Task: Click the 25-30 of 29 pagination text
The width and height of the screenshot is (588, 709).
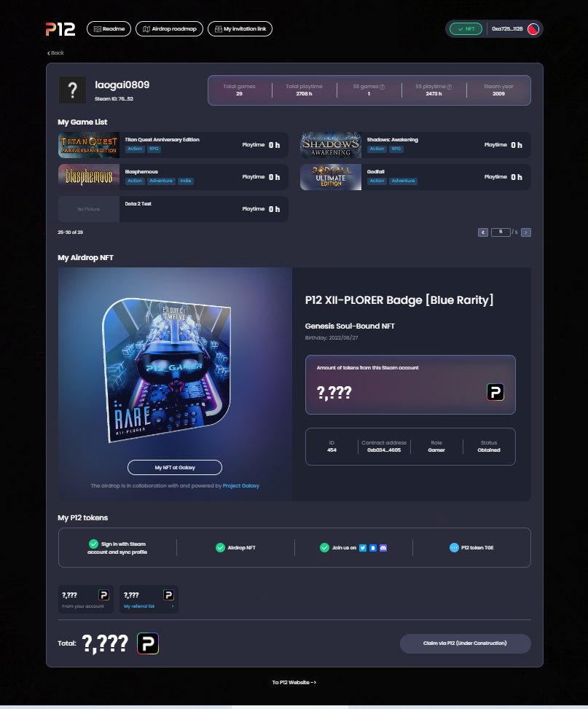Action: 70,232
